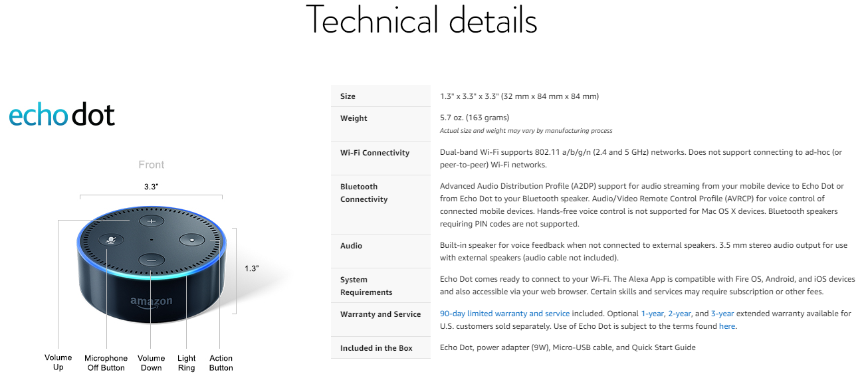Open the 90-day limited warranty and service link
Viewport: 868px width, 382px height.
coord(504,314)
